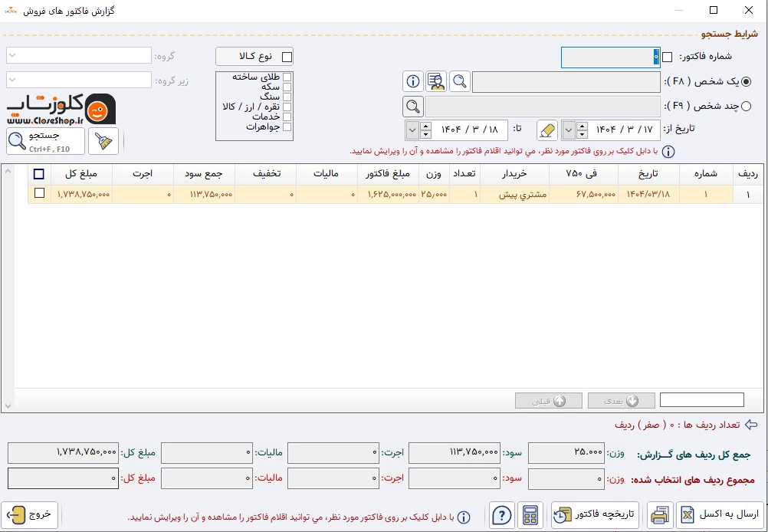768x532 pixels.
Task: Sort by the مبلغ فاکتور column header
Action: tap(388, 174)
